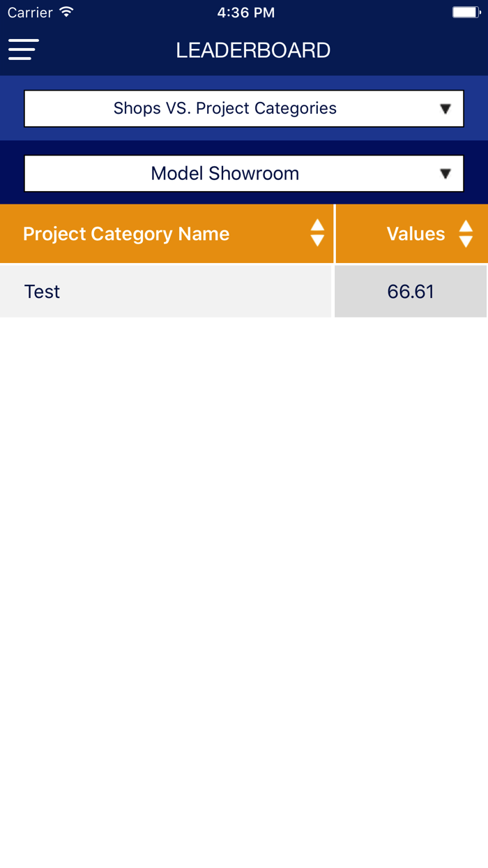Sort Values ascending with up arrow

pos(466,226)
